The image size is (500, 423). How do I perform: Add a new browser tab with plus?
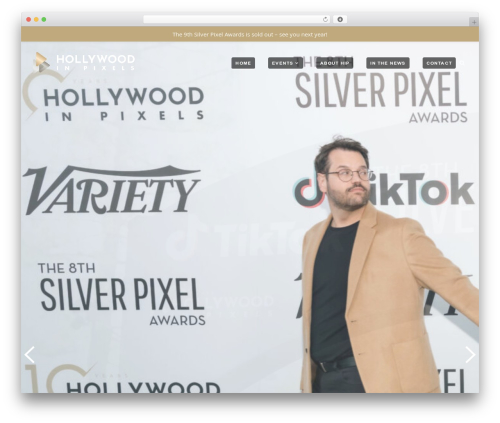click(x=474, y=22)
